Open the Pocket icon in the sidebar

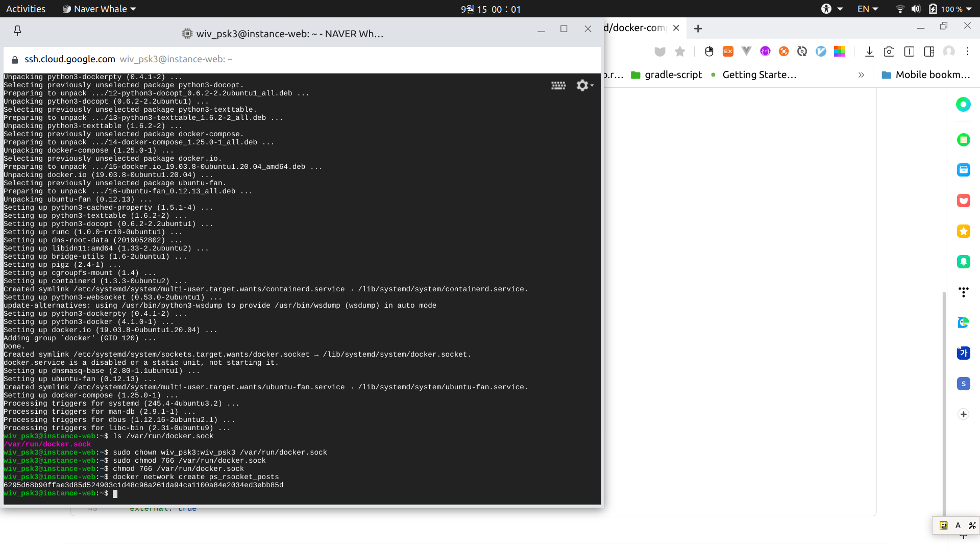pos(963,201)
